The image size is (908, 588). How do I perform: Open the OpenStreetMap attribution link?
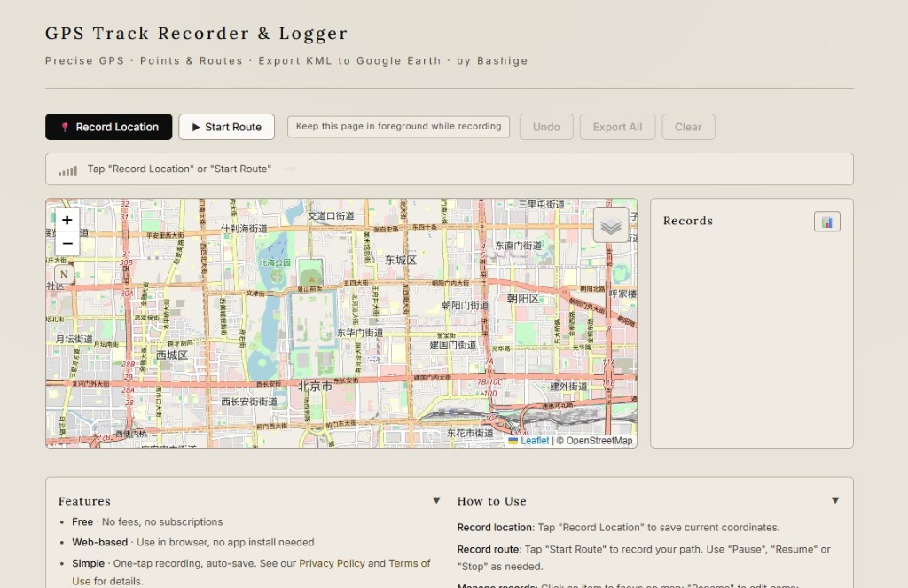click(599, 441)
